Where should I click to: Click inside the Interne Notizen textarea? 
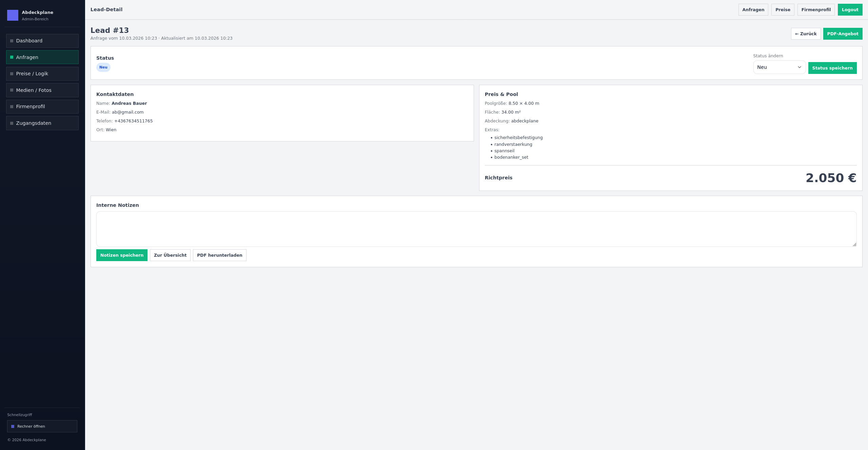pyautogui.click(x=476, y=229)
